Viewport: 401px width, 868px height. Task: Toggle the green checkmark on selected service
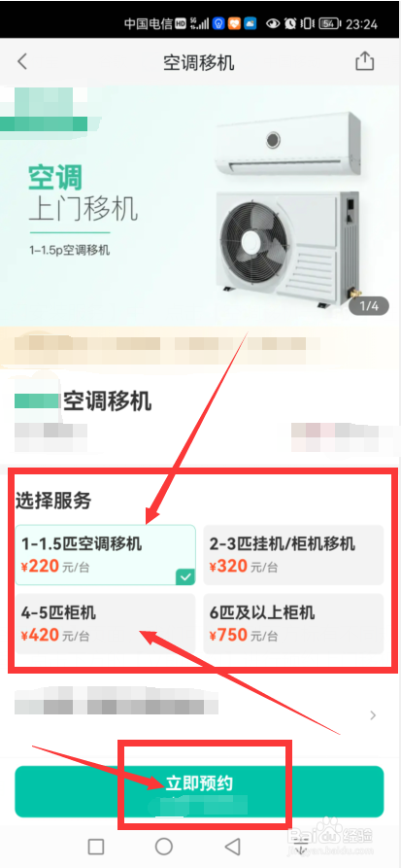[x=185, y=576]
